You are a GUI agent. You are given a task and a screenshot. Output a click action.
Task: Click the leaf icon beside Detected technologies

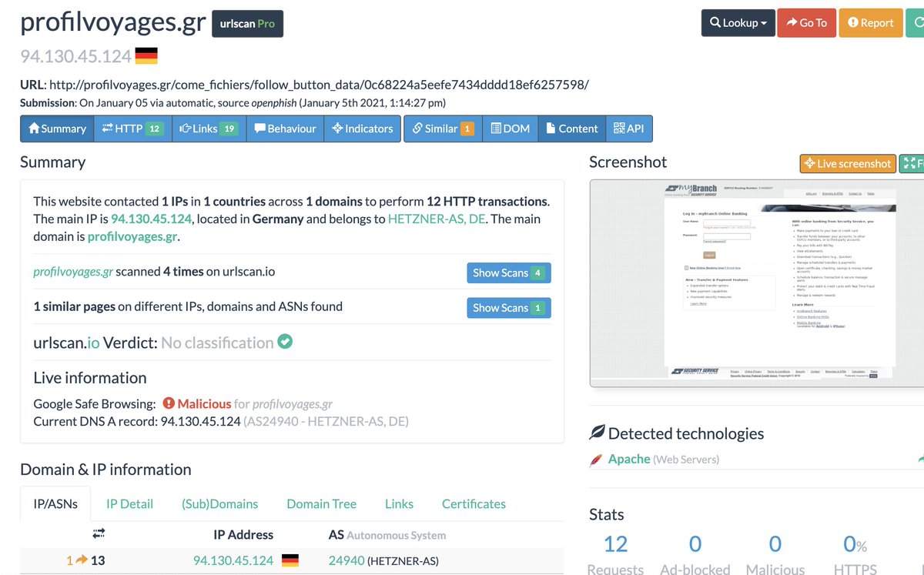[x=597, y=433]
